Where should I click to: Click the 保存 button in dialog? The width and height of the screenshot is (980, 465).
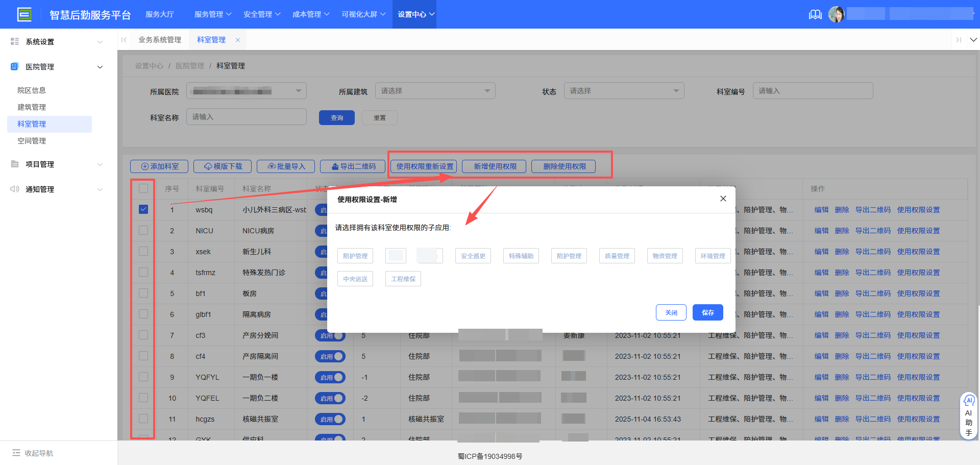coord(707,312)
